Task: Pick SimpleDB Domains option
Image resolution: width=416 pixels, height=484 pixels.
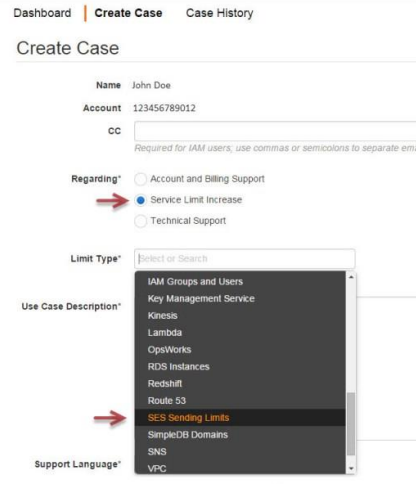Action: coord(240,435)
